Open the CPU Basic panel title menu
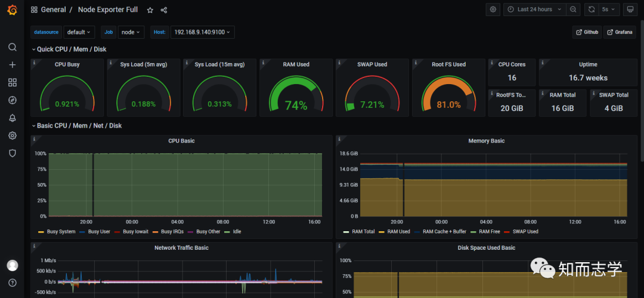 [x=181, y=141]
